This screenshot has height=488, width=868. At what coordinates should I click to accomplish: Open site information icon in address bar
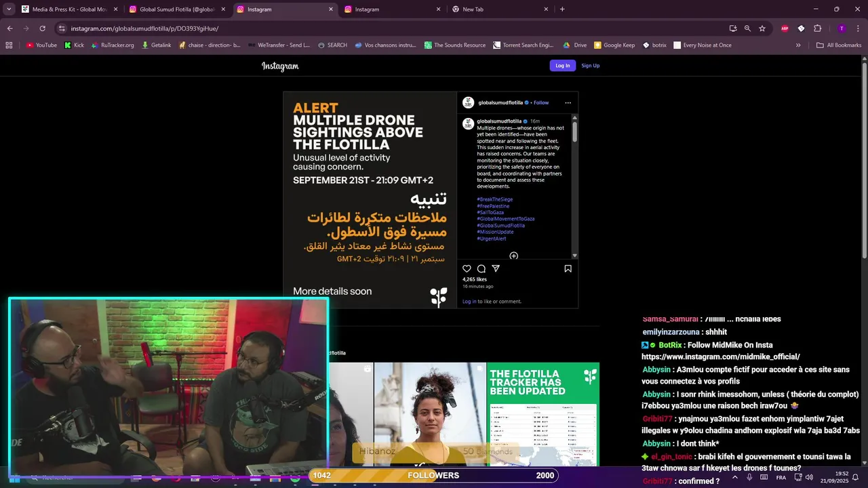62,28
